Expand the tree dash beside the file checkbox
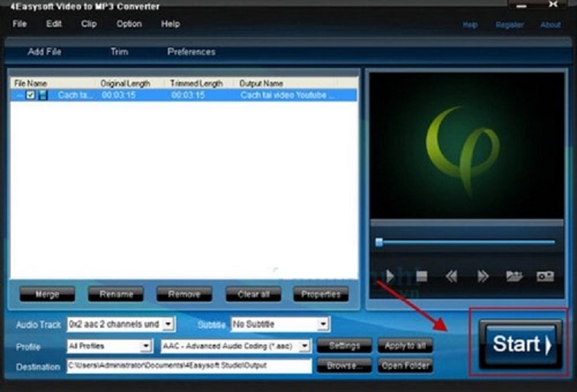Viewport: 577px width, 392px height. [20, 96]
